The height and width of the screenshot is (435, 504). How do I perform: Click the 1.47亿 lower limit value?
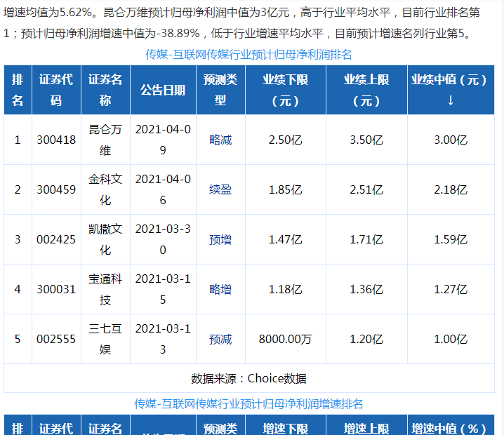[286, 240]
